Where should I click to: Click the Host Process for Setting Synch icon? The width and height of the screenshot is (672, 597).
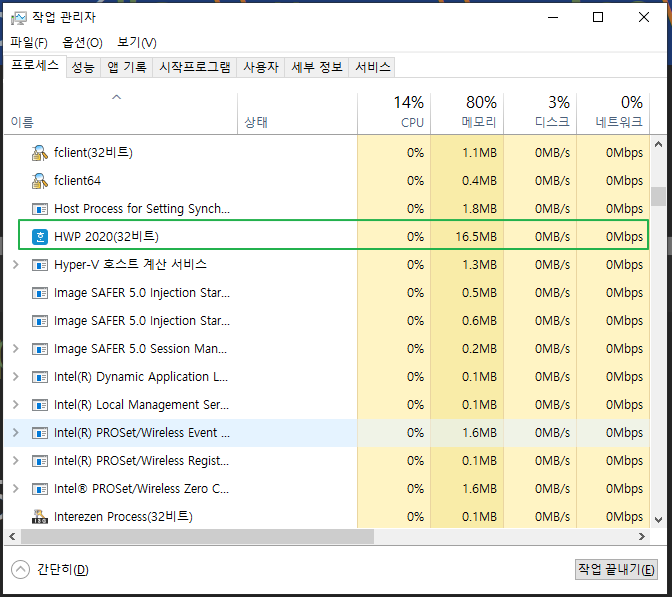(40, 209)
